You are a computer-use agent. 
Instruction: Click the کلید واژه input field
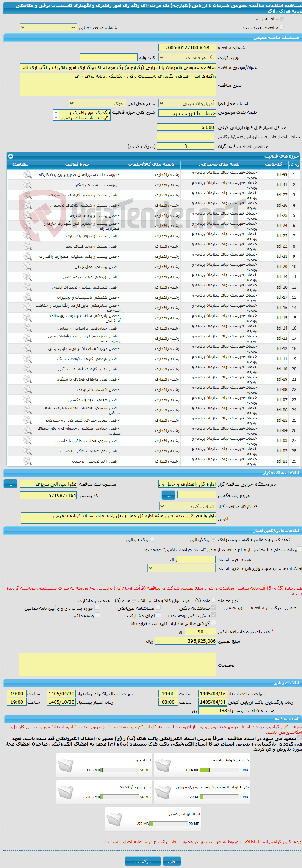click(109, 57)
